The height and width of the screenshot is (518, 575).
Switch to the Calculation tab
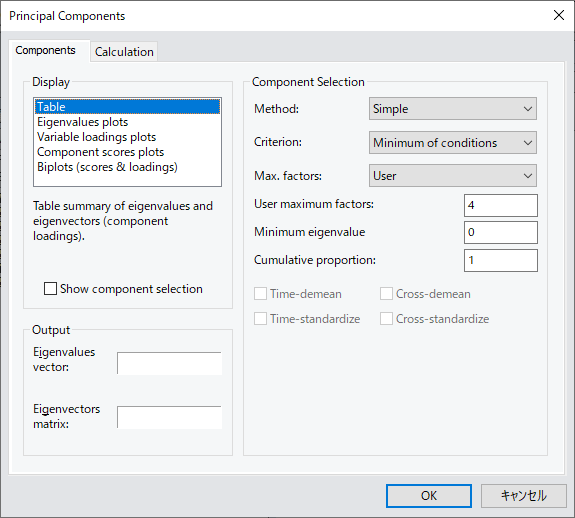[x=124, y=52]
